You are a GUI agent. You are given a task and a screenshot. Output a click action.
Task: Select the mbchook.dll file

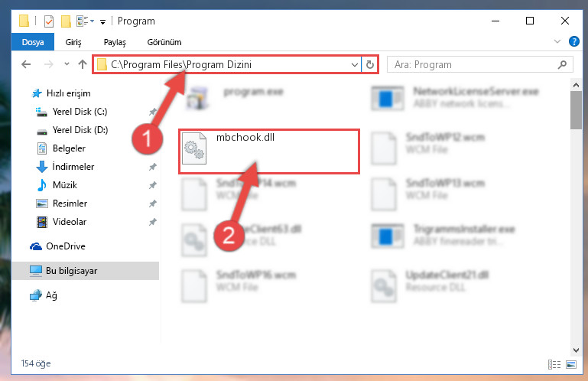[x=269, y=151]
